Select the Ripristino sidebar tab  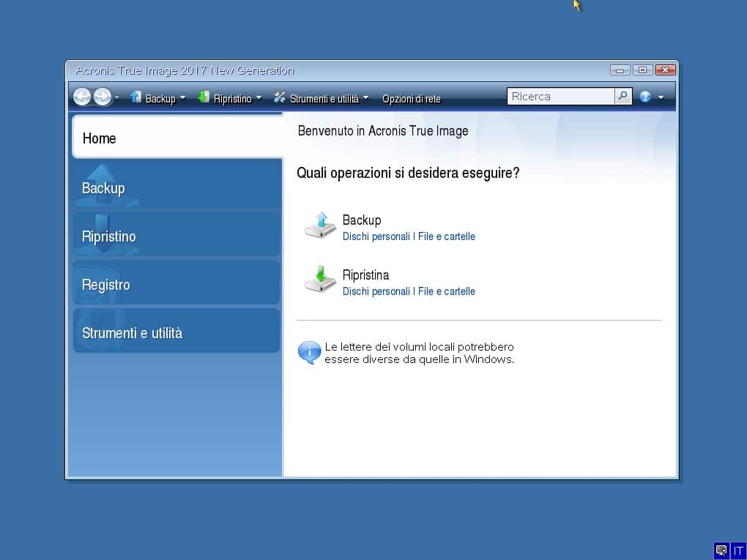click(x=177, y=235)
